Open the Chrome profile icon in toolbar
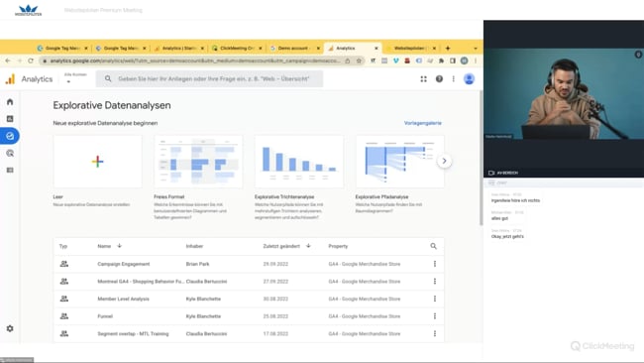The image size is (644, 363). (x=464, y=60)
